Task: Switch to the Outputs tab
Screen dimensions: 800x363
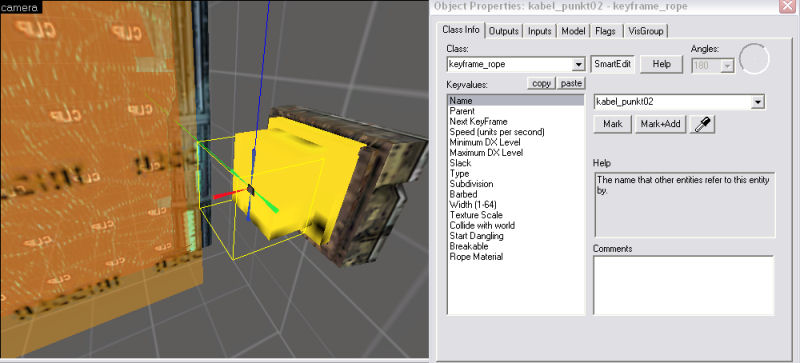Action: click(x=504, y=31)
